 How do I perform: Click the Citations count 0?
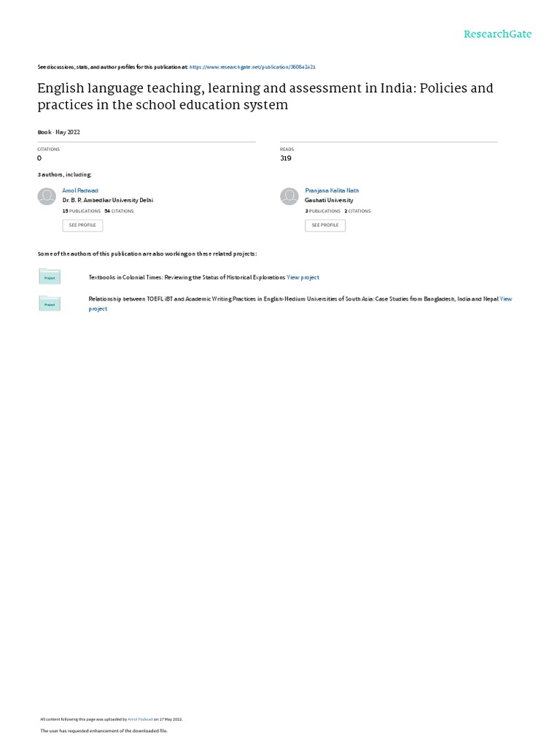click(39, 158)
